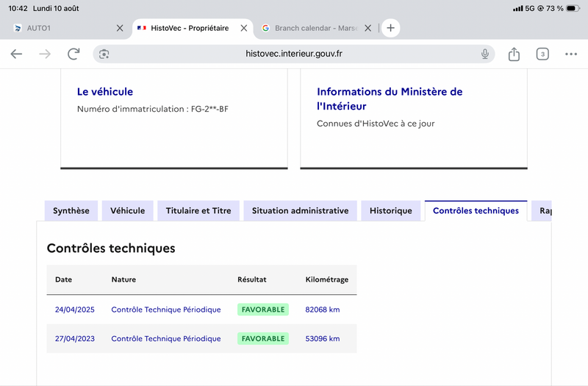Click the date 27/04/2023

click(75, 339)
